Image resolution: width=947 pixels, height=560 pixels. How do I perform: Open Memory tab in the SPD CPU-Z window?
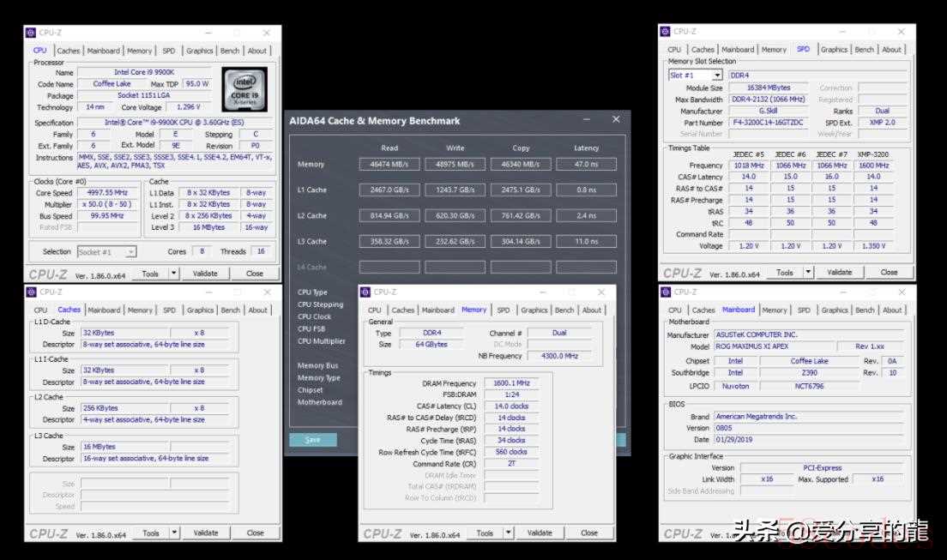[774, 50]
